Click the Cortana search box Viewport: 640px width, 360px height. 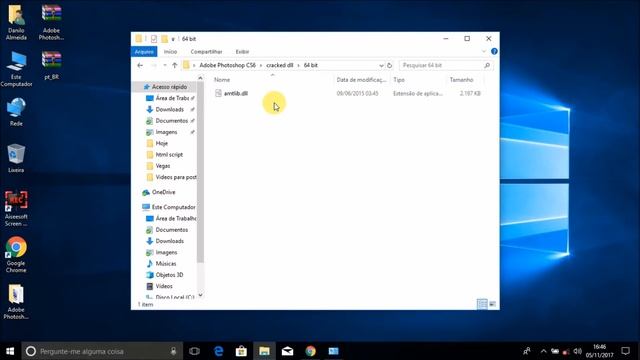(102, 351)
